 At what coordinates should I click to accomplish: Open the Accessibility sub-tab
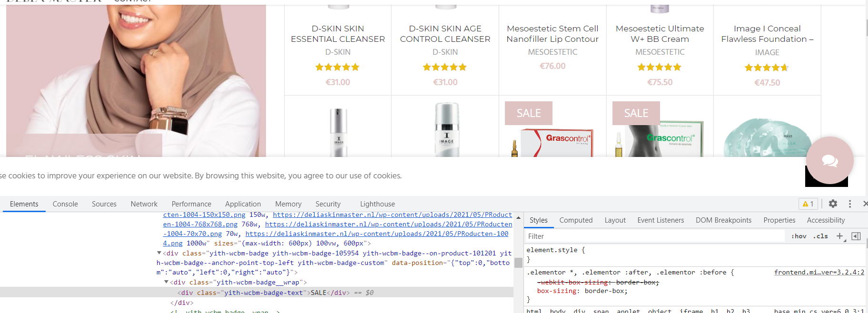(x=826, y=220)
